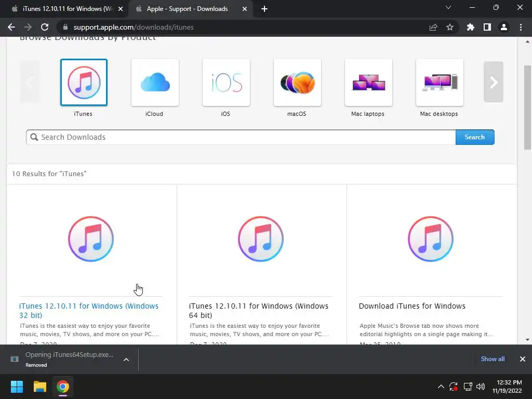Click iTunes logo above Download iTunes for Windows

431,239
